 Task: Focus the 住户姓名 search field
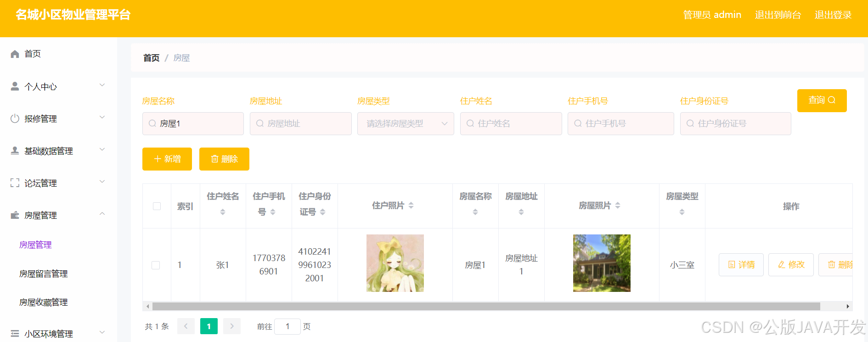[511, 124]
